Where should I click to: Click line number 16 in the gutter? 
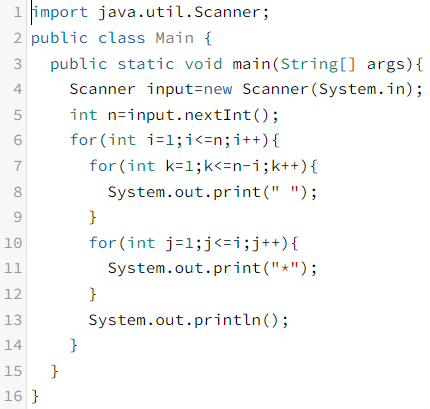point(13,396)
